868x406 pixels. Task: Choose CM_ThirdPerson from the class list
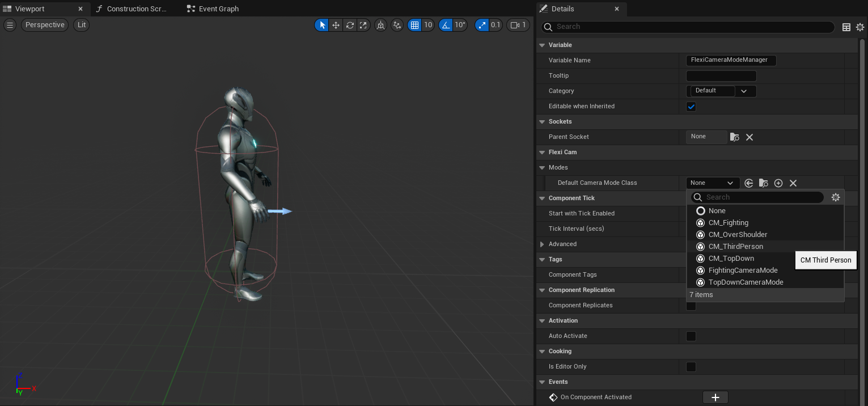tap(735, 247)
